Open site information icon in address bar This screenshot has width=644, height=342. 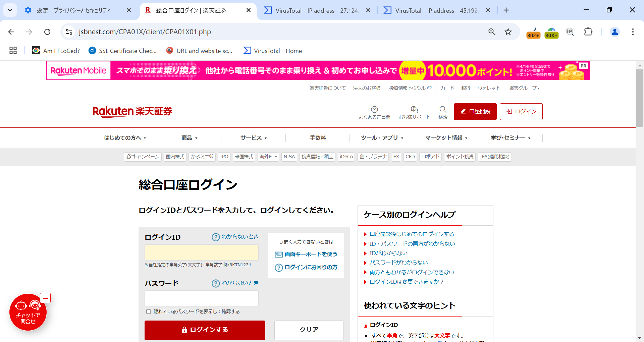69,32
